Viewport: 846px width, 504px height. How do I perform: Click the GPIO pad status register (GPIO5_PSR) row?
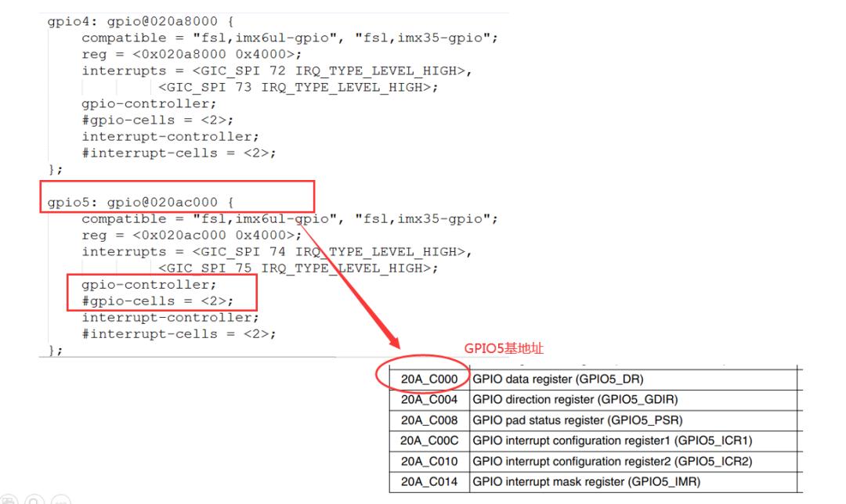tap(596, 420)
